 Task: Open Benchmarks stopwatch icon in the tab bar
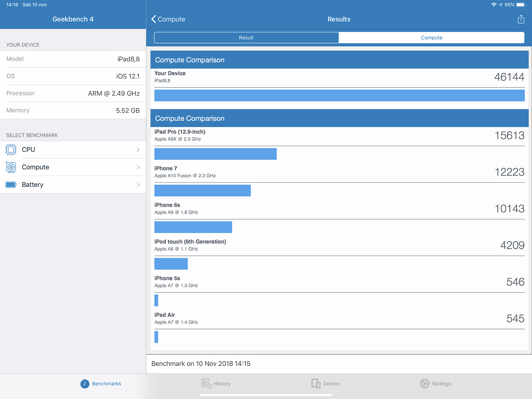click(85, 384)
